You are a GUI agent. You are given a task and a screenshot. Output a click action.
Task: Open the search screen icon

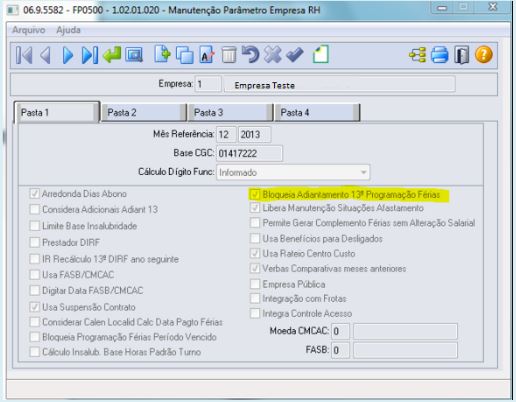click(134, 55)
